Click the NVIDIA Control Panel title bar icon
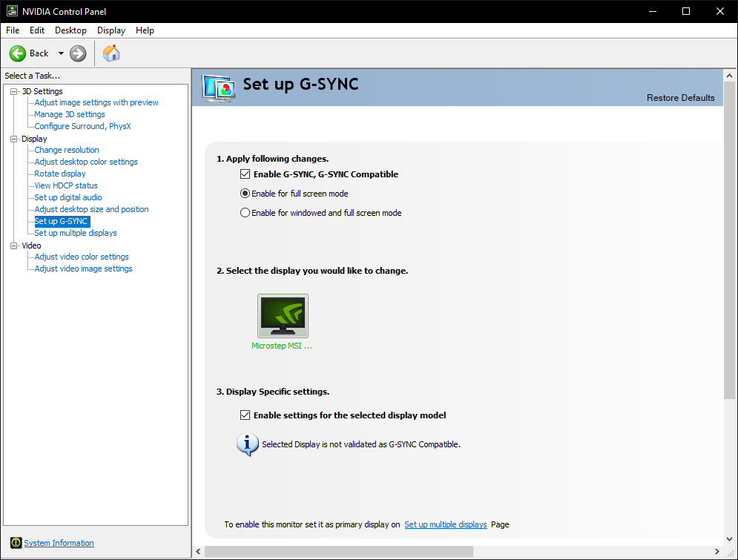This screenshot has width=738, height=560. click(12, 11)
